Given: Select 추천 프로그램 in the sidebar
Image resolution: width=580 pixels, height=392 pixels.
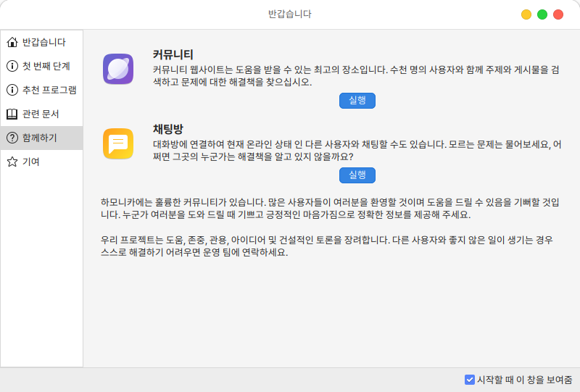Looking at the screenshot, I should pyautogui.click(x=41, y=90).
